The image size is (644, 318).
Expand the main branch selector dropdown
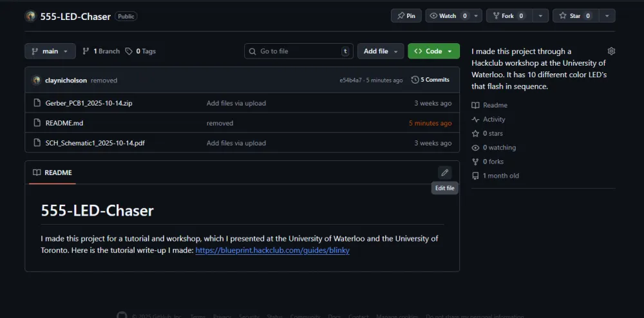[50, 51]
